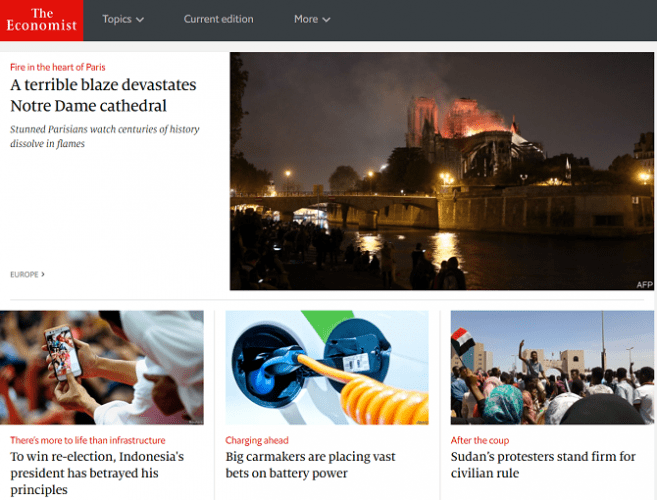
Task: Read Indonesia's president re-election article
Action: pyautogui.click(x=97, y=473)
